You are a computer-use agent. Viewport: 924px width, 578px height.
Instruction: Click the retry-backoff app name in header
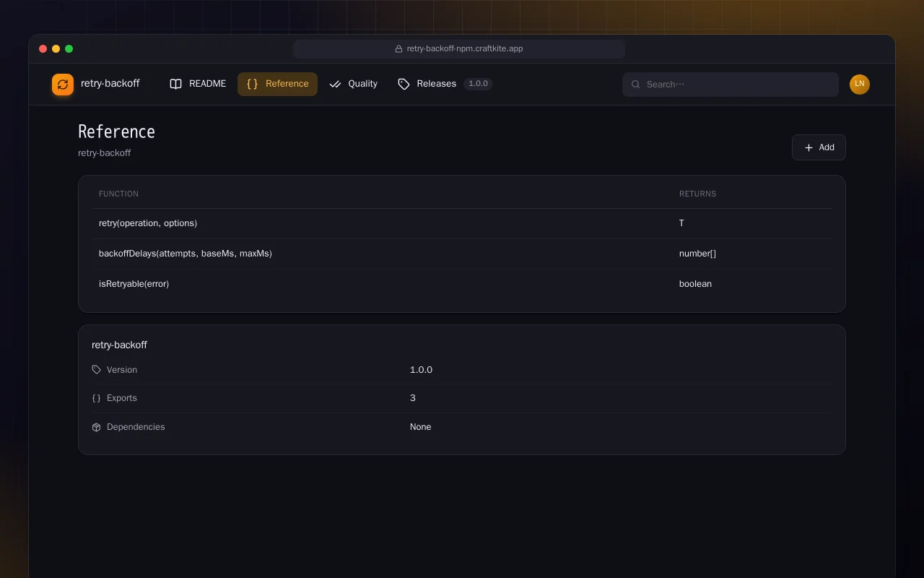point(110,84)
